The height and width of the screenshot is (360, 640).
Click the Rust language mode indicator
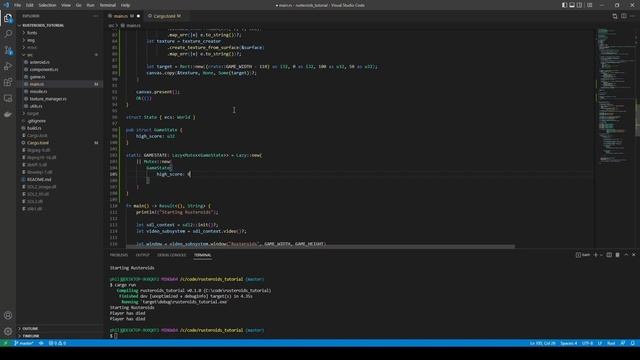click(x=611, y=343)
